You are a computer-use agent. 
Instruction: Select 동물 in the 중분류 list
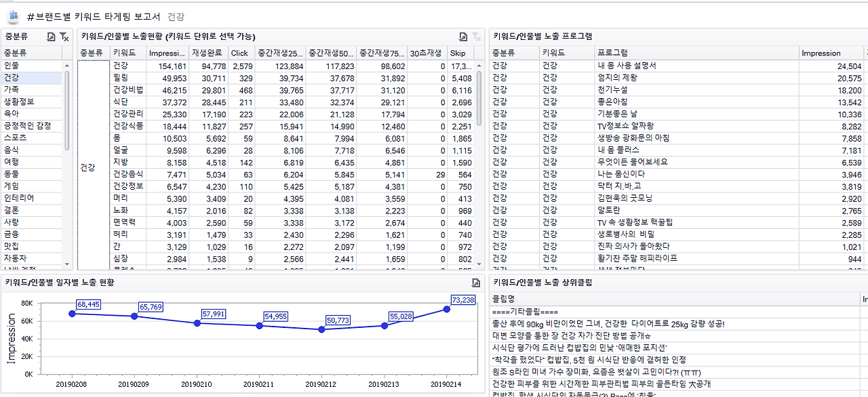pyautogui.click(x=31, y=174)
